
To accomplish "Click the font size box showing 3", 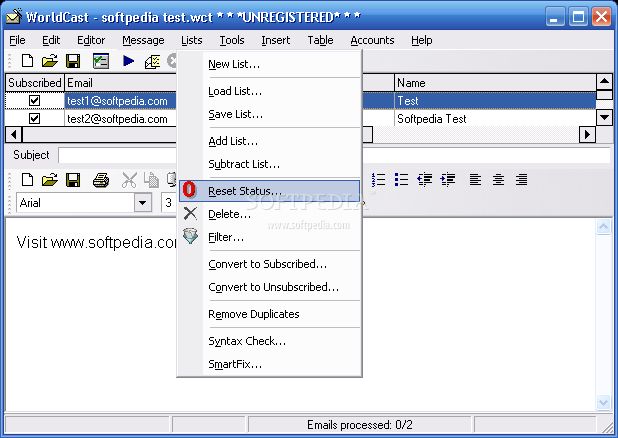I will (x=169, y=203).
